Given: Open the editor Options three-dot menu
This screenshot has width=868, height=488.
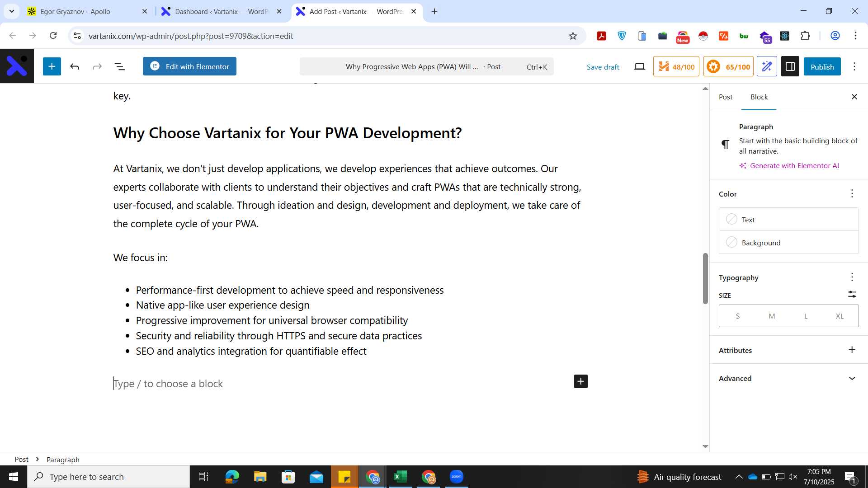Looking at the screenshot, I should coord(854,67).
